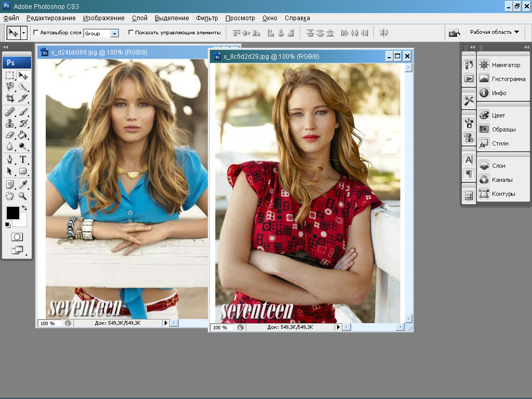Select the Brush tool
This screenshot has height=399, width=532.
(23, 112)
